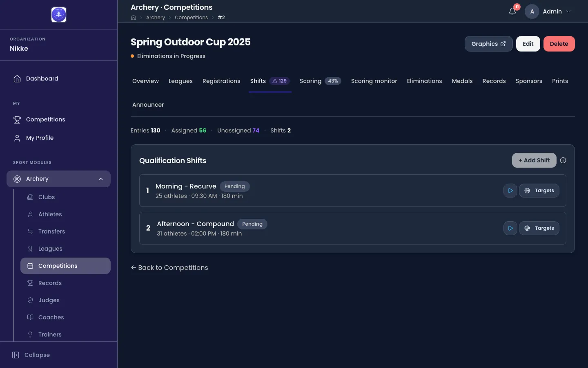Collapse the sidebar

click(31, 355)
